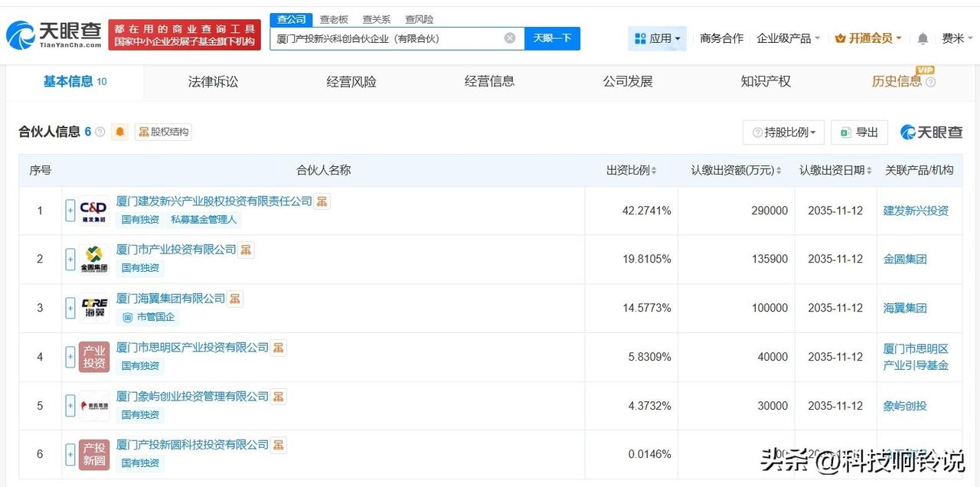This screenshot has width=980, height=487.
Task: Click the 海翼 company logo
Action: pyautogui.click(x=93, y=308)
